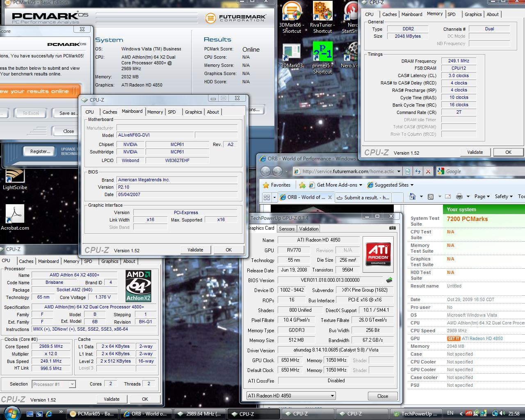
Task: Click '7200 PCMarks' result text
Action: click(x=467, y=219)
